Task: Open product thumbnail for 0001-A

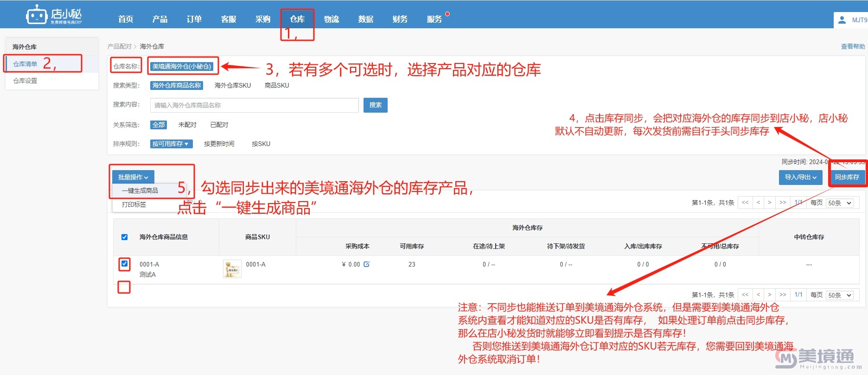Action: [x=232, y=269]
